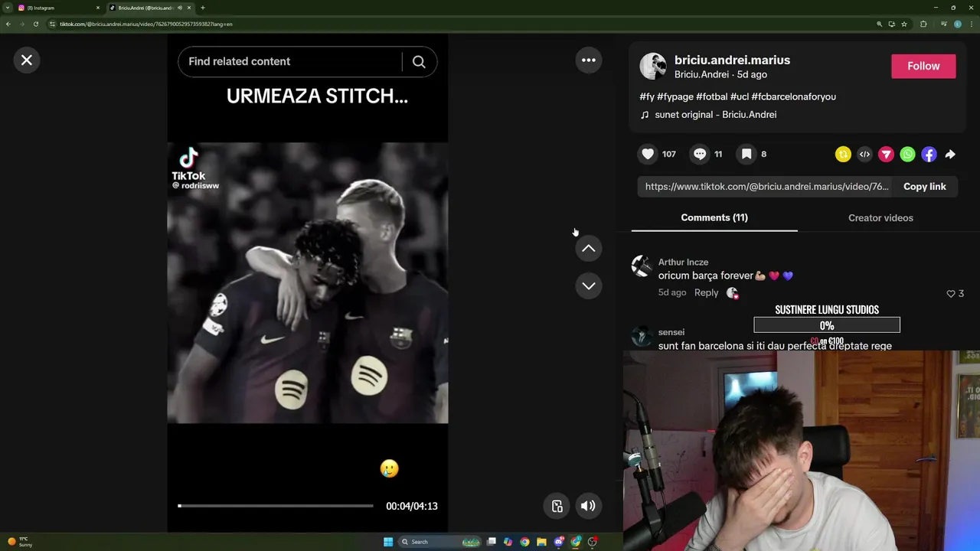The width and height of the screenshot is (980, 551).
Task: Click the search magnifier in Find related content
Action: coord(419,61)
